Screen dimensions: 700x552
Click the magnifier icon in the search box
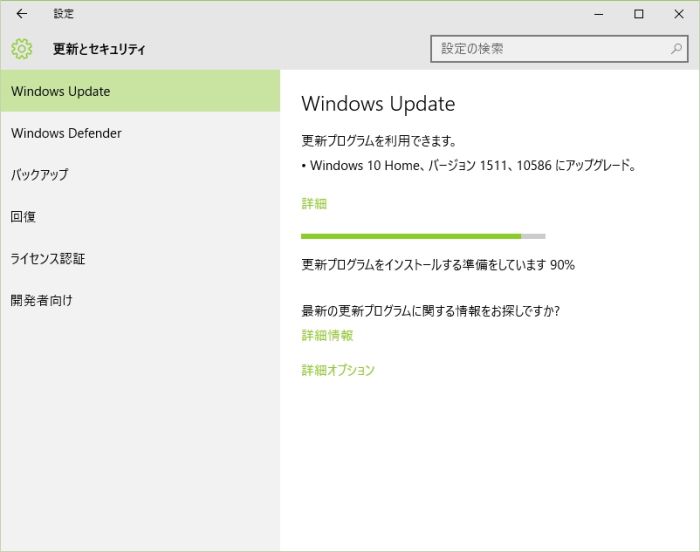pyautogui.click(x=677, y=48)
